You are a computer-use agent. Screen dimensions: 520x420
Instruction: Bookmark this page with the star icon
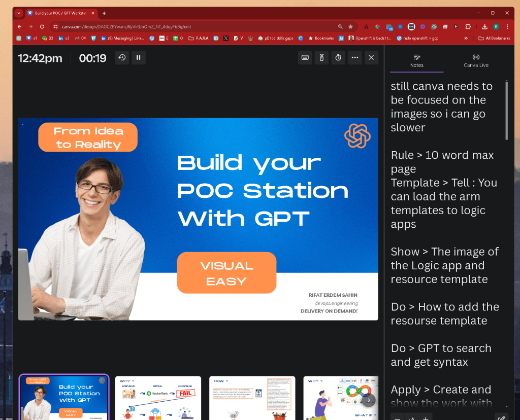[x=350, y=26]
